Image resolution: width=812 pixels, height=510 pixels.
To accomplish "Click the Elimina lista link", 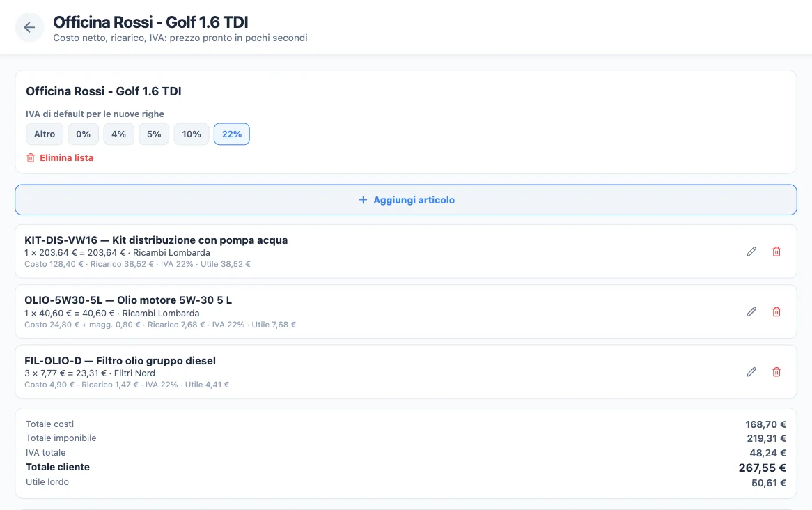I will [x=60, y=158].
